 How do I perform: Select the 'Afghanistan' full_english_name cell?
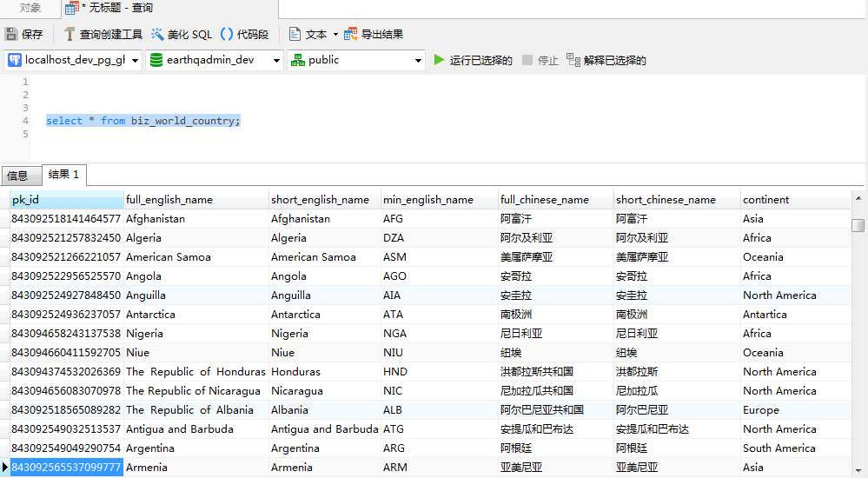(196, 219)
